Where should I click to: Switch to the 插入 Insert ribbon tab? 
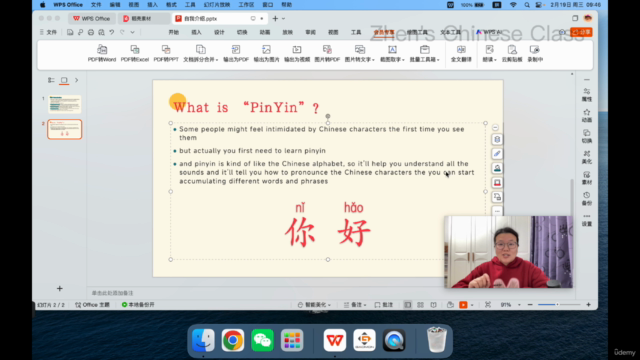(x=196, y=32)
